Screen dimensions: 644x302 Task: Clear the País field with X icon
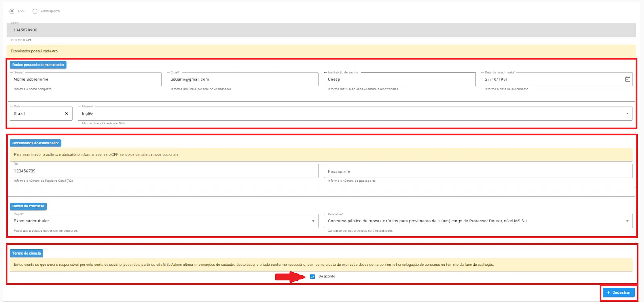click(x=67, y=113)
